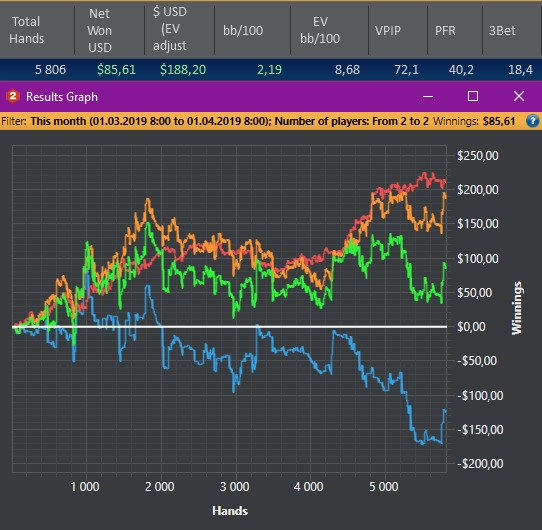Click the $200,00 y-axis label

[x=478, y=189]
